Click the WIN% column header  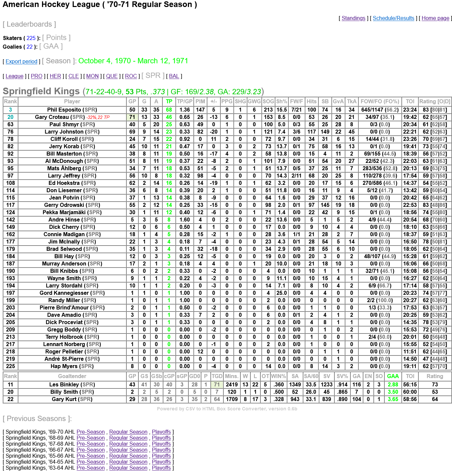[x=279, y=376]
